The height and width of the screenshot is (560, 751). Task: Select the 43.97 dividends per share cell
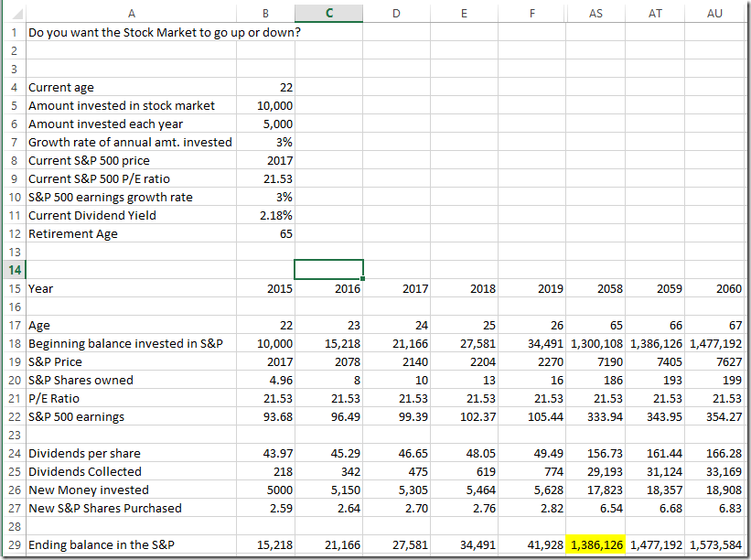[x=266, y=453]
